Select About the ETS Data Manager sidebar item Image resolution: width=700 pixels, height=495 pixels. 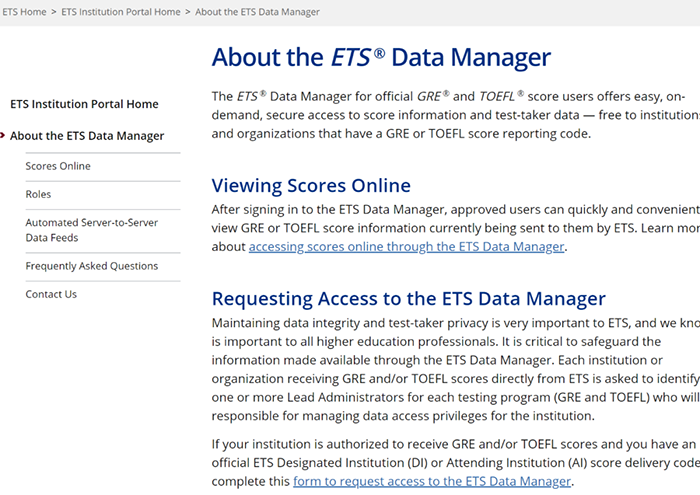[87, 136]
